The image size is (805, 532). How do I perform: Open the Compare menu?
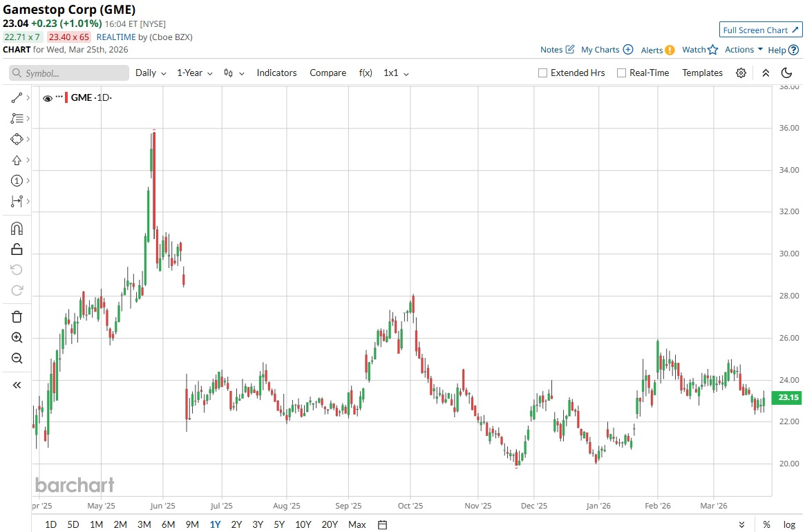click(x=328, y=73)
